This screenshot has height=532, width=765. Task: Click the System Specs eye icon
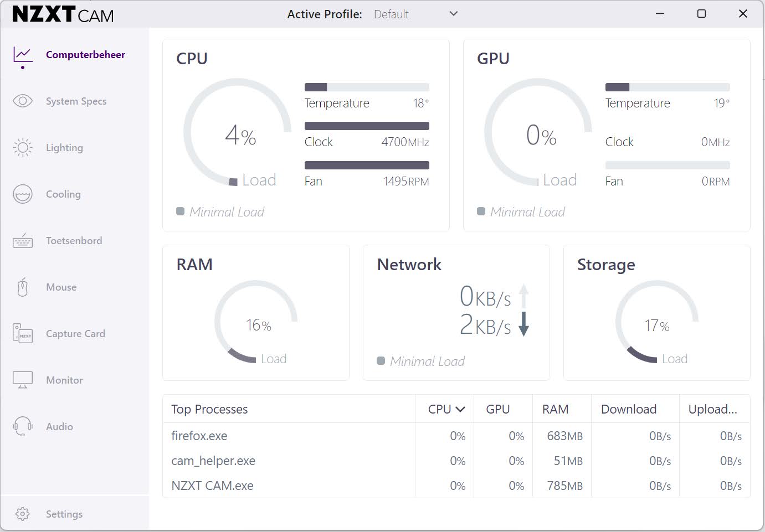pos(23,101)
